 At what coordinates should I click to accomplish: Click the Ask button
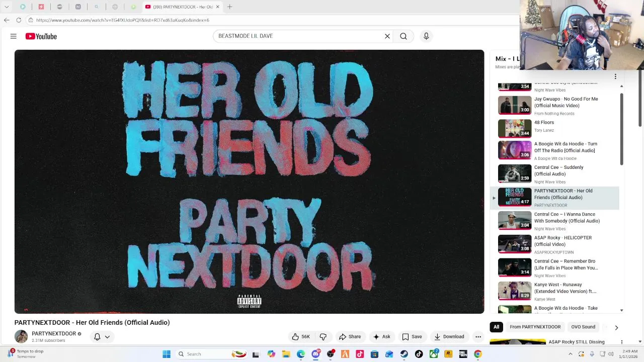point(381,337)
